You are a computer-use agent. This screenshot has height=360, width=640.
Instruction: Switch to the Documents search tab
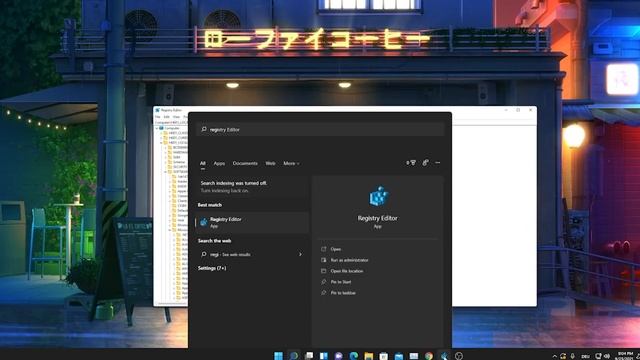(245, 163)
